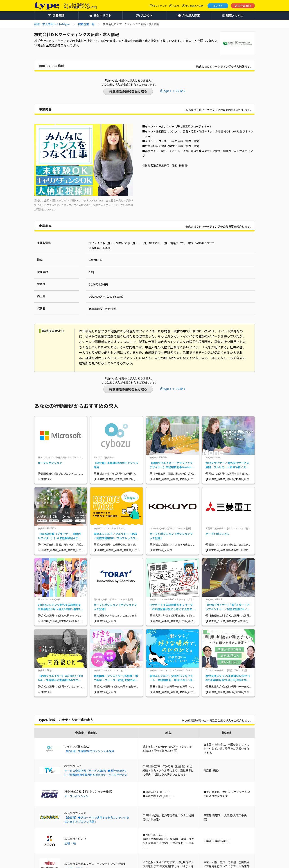Image resolution: width=289 pixels, height=868 pixels.
Task: Click the TVer logo in table
Action: (x=50, y=770)
